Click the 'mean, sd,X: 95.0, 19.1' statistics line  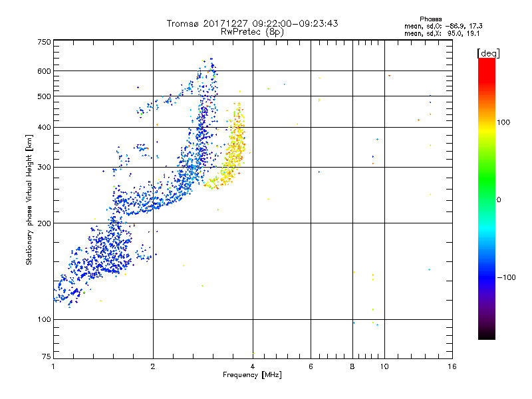442,34
